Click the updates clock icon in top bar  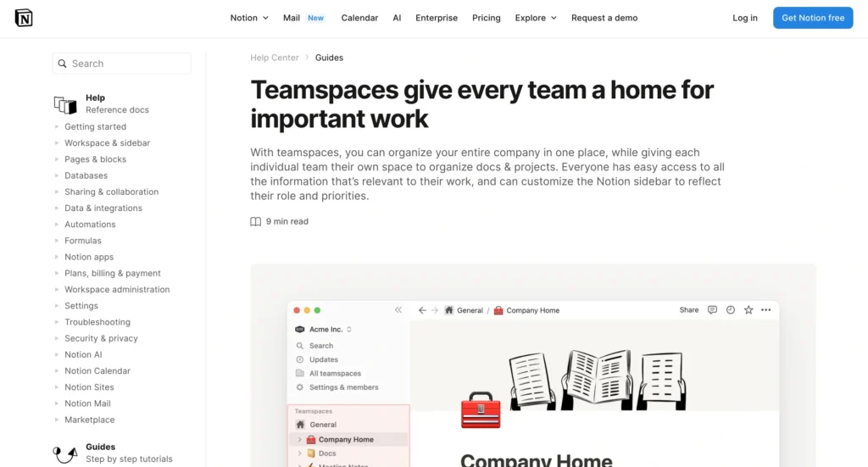(730, 310)
